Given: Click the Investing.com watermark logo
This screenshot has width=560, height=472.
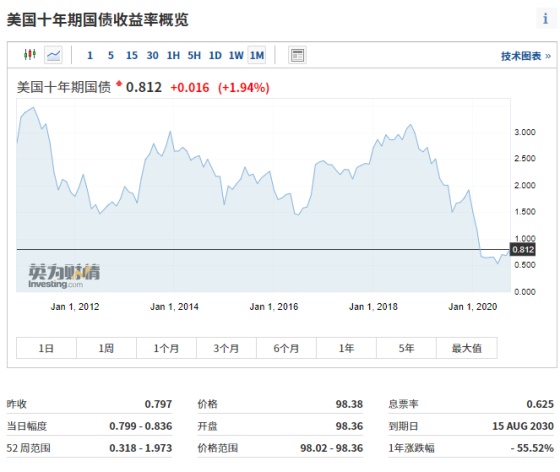Looking at the screenshot, I should pyautogui.click(x=64, y=276).
